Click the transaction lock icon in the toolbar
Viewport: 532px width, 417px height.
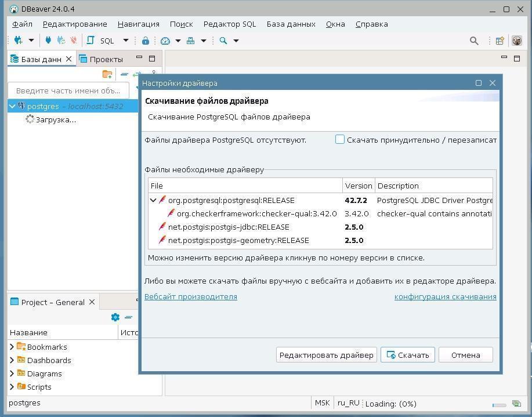tap(145, 41)
